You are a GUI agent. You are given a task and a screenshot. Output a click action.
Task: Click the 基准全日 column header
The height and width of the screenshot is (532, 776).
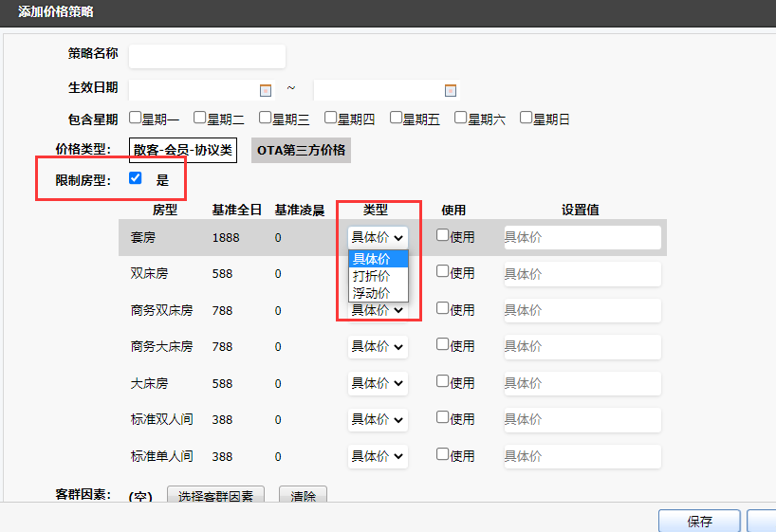(236, 210)
